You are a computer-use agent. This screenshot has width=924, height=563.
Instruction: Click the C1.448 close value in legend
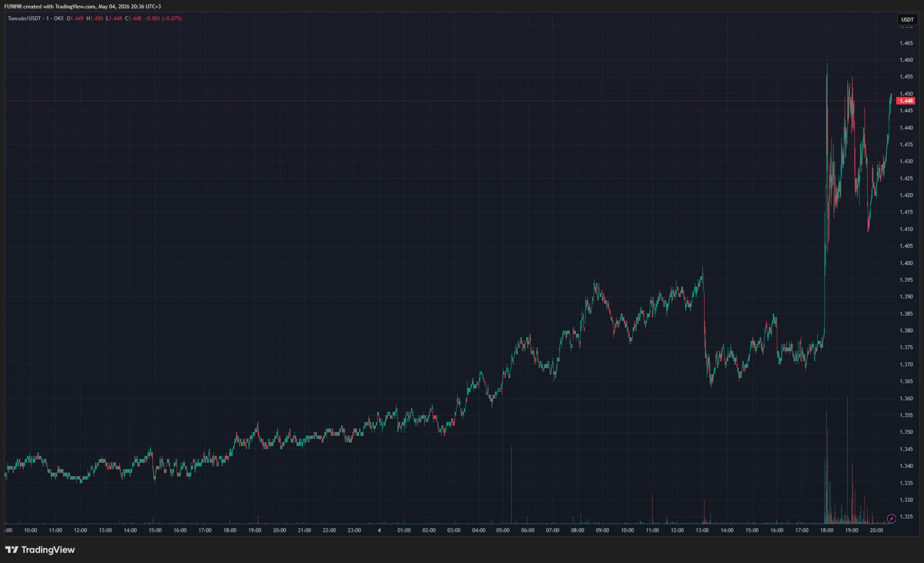[133, 19]
